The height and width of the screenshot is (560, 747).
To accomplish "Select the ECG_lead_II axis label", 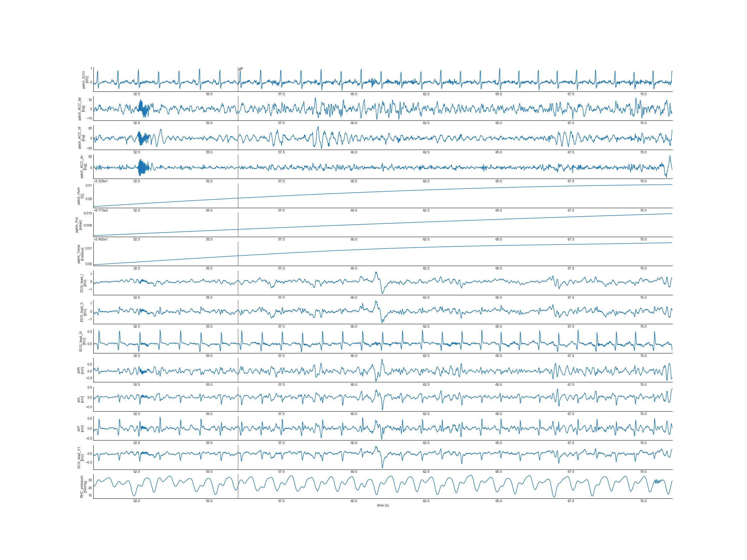I will pyautogui.click(x=83, y=312).
